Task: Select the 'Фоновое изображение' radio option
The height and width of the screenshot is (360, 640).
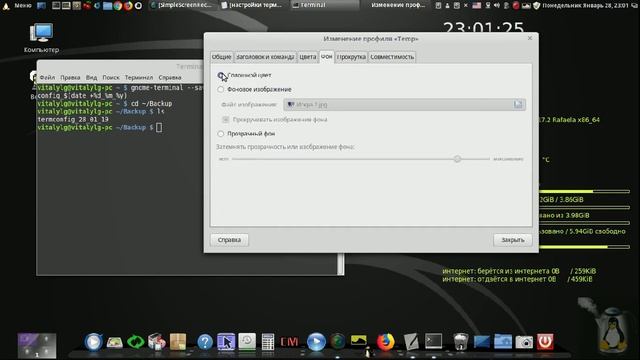Action: click(221, 89)
